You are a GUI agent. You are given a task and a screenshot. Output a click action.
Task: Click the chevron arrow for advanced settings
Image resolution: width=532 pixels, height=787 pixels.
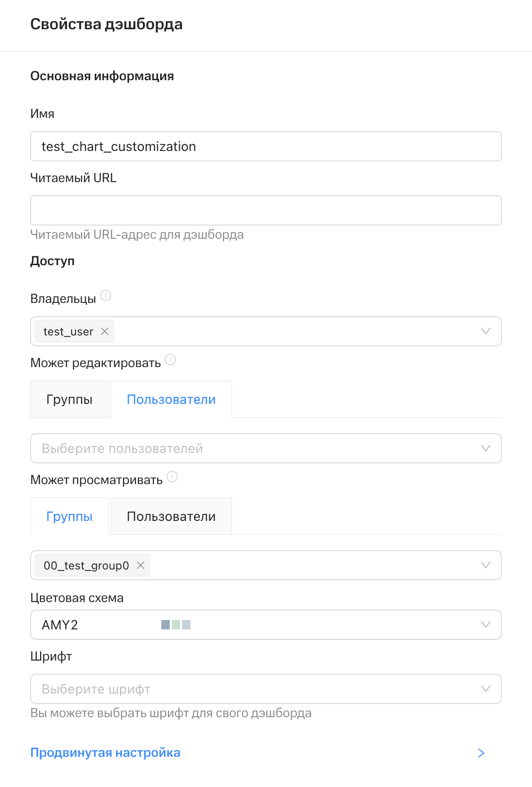[481, 753]
